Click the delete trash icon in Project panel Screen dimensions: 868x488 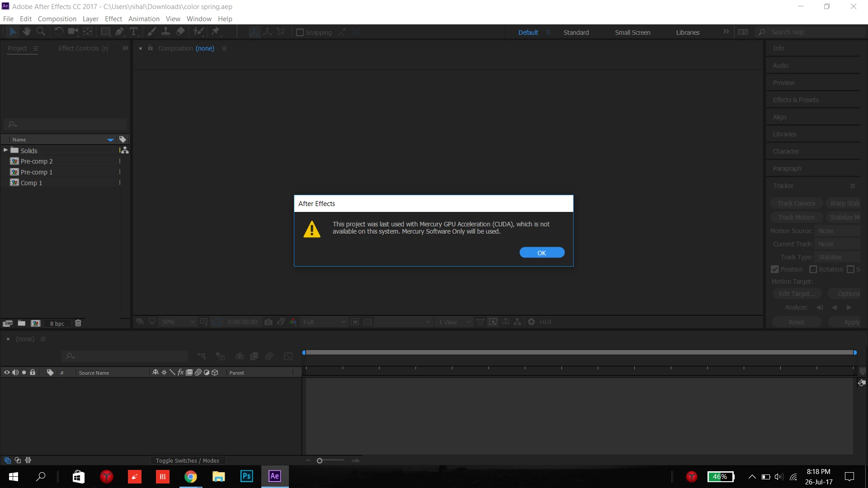pyautogui.click(x=78, y=323)
